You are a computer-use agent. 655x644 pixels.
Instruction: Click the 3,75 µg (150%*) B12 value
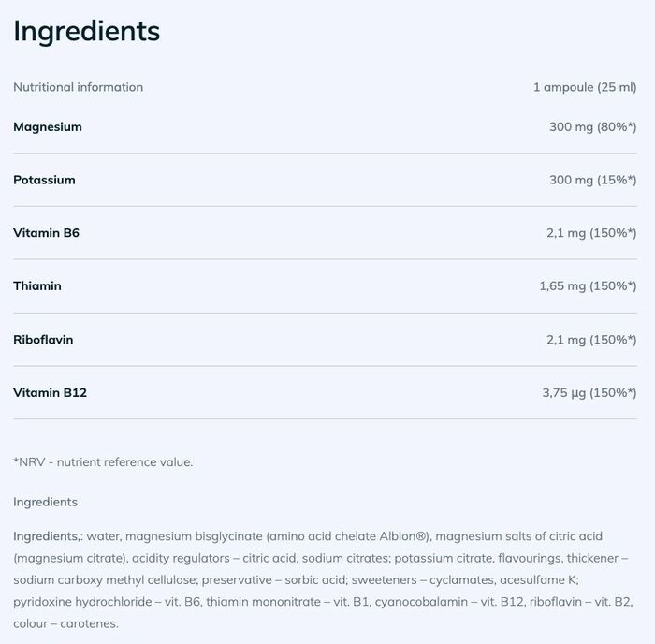(589, 393)
